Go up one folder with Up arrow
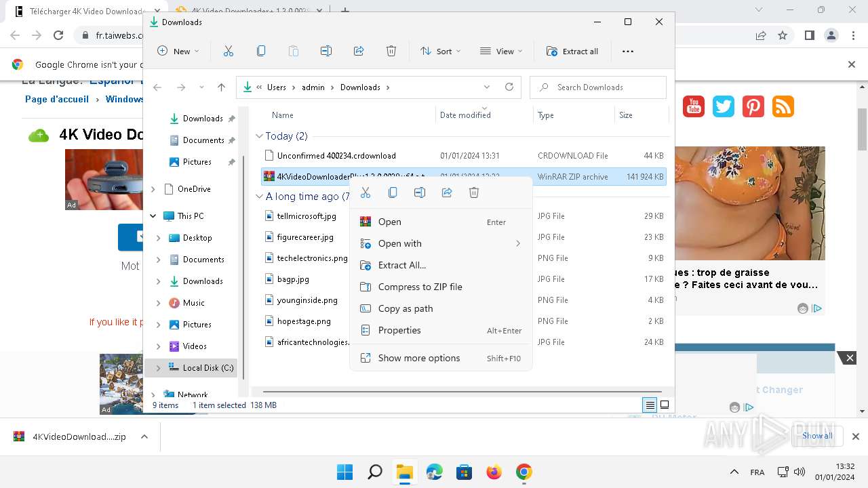Image resolution: width=868 pixels, height=488 pixels. [221, 87]
